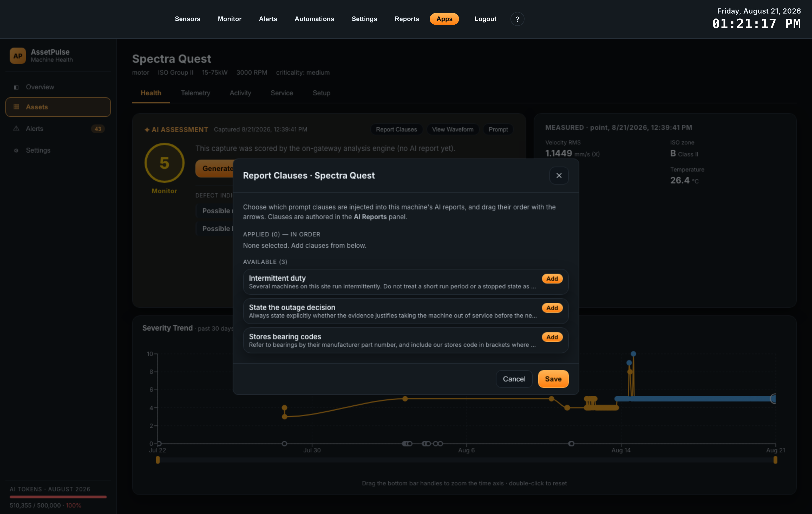Open Automations in top navigation
The image size is (812, 514).
pos(314,19)
